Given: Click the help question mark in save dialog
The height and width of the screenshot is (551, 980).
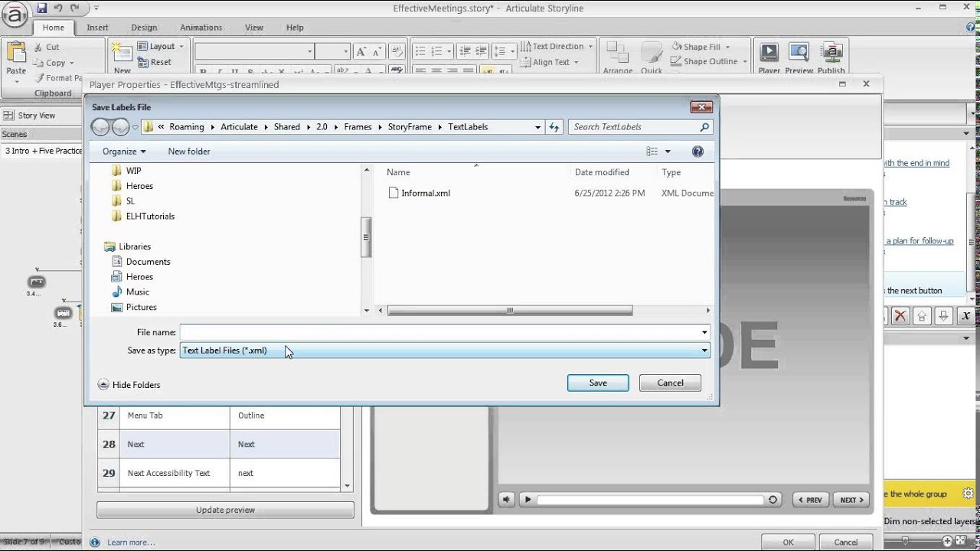Looking at the screenshot, I should (697, 152).
